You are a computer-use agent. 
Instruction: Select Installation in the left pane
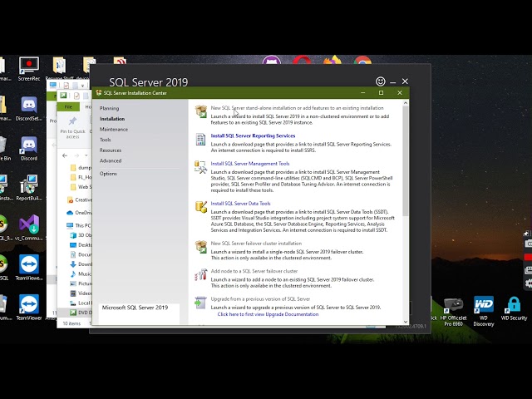pyautogui.click(x=112, y=119)
